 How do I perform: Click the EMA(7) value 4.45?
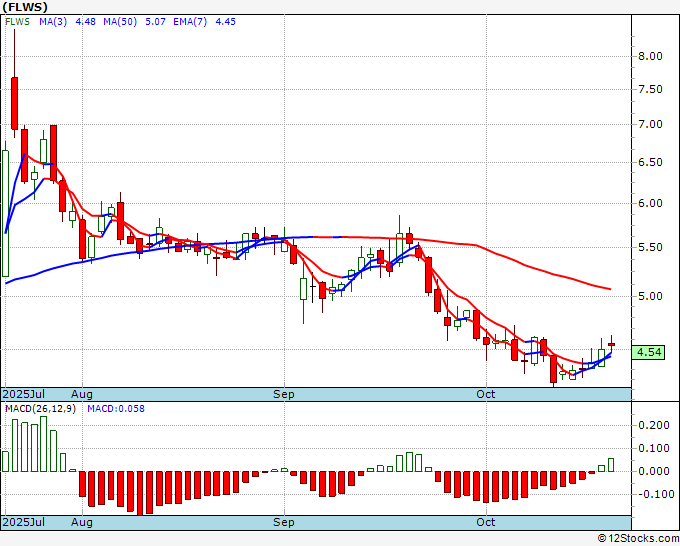pos(226,22)
